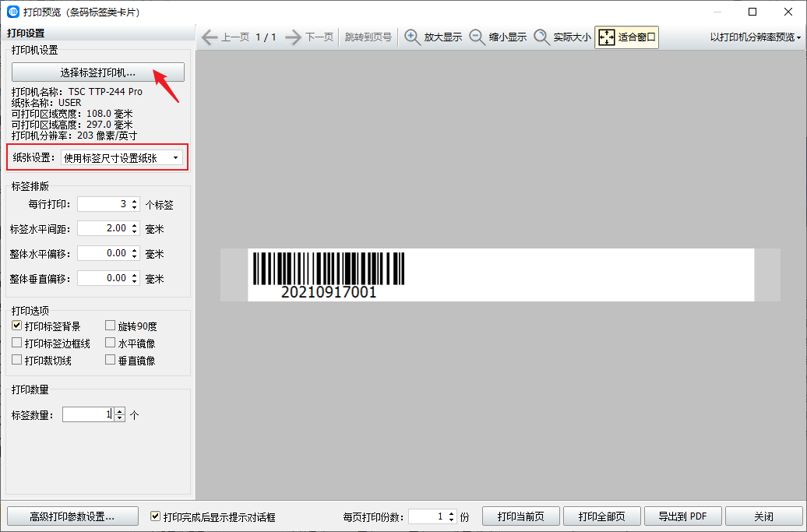
Task: Minimize the 打印预览 window
Action: coord(717,12)
